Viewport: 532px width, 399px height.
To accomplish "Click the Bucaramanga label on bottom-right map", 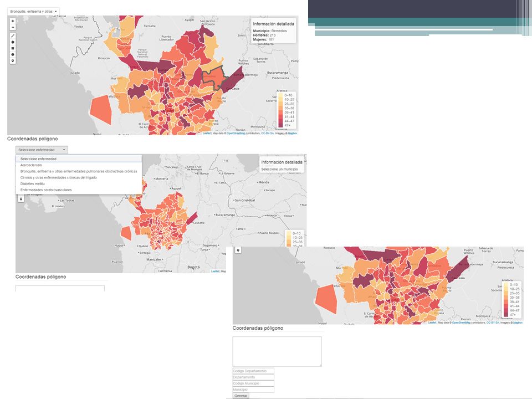I will tap(503, 262).
